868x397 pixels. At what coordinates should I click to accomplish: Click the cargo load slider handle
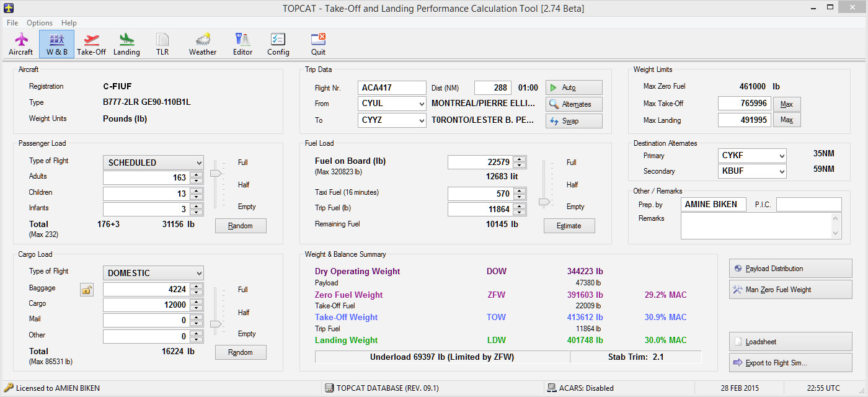pyautogui.click(x=216, y=323)
